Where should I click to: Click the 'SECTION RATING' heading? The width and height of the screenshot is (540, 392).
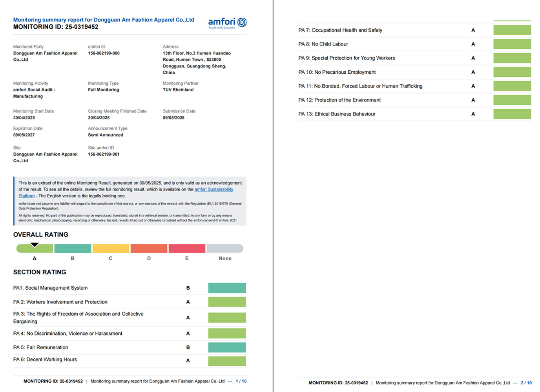point(40,272)
